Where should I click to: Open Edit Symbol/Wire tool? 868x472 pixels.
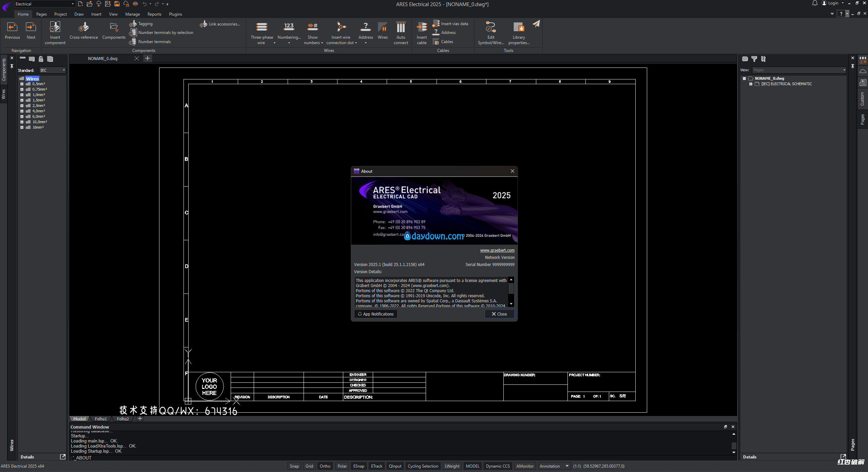491,33
